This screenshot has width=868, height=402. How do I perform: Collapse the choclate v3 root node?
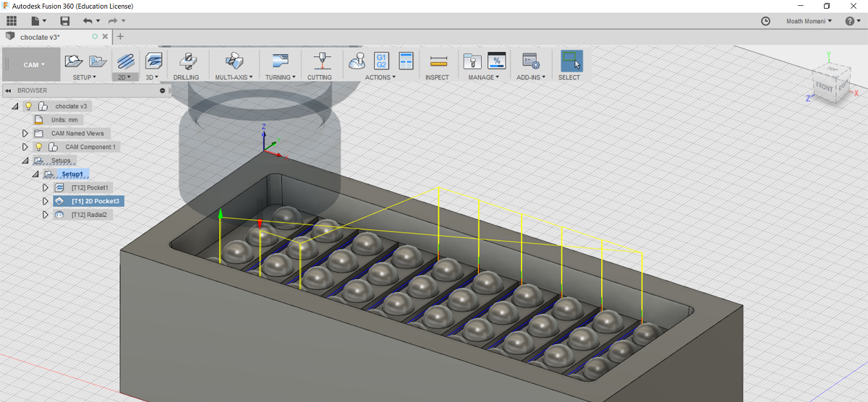pyautogui.click(x=15, y=106)
